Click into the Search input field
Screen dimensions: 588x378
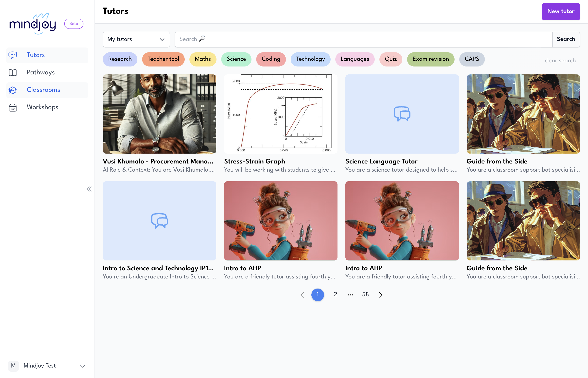(x=363, y=39)
